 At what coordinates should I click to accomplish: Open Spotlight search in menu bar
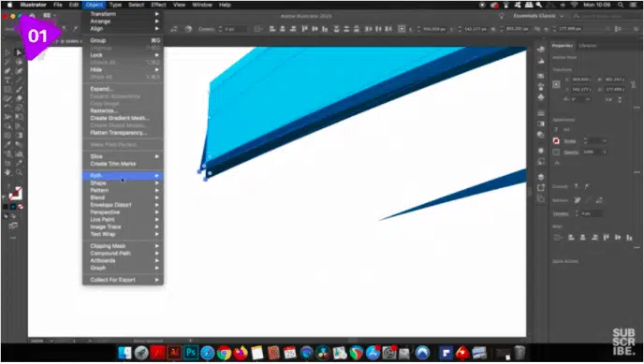pos(621,5)
